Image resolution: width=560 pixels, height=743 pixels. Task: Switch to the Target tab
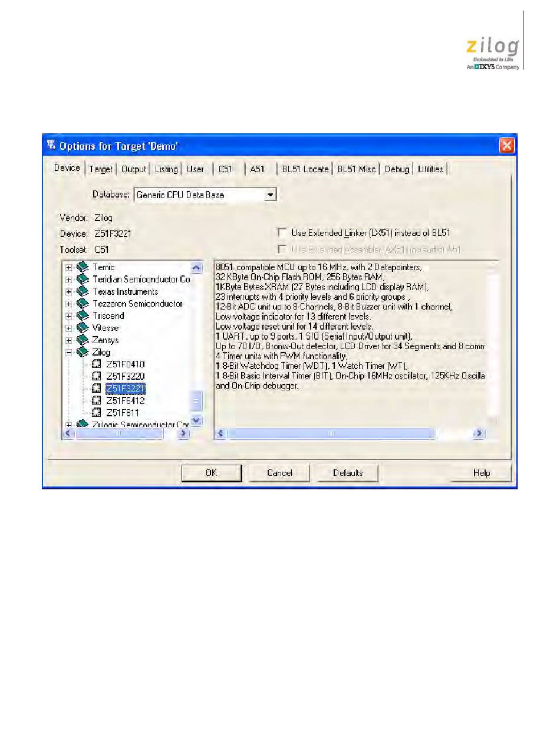click(x=101, y=169)
